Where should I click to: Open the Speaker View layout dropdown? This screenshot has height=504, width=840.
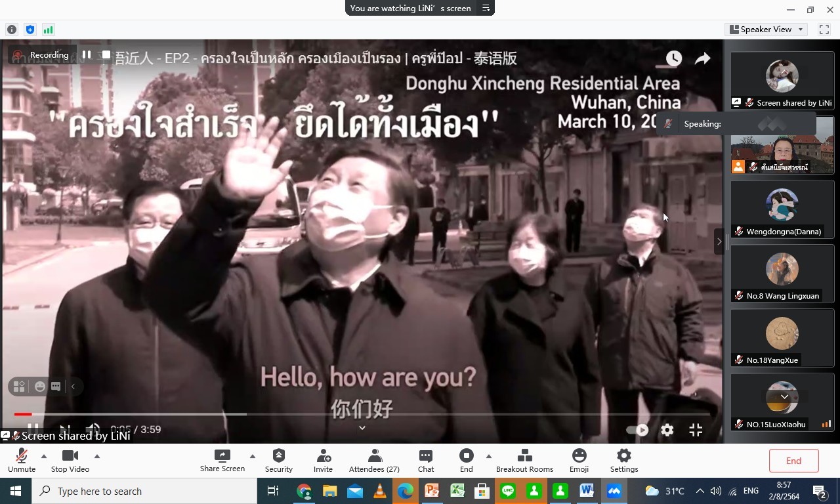click(x=766, y=30)
